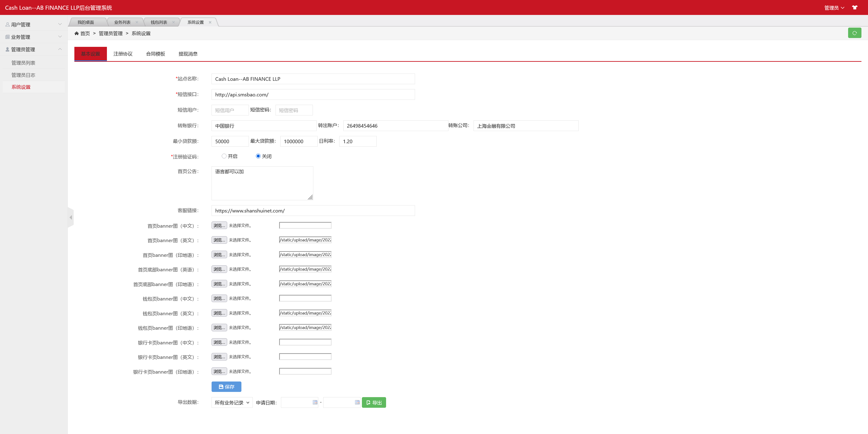The width and height of the screenshot is (868, 434).
Task: Click the blue 保存 button
Action: tap(226, 387)
